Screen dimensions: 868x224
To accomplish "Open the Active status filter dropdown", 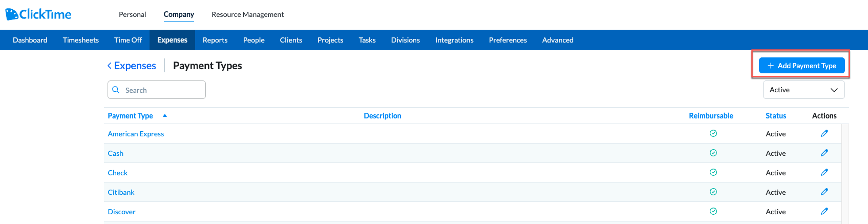I will [803, 90].
